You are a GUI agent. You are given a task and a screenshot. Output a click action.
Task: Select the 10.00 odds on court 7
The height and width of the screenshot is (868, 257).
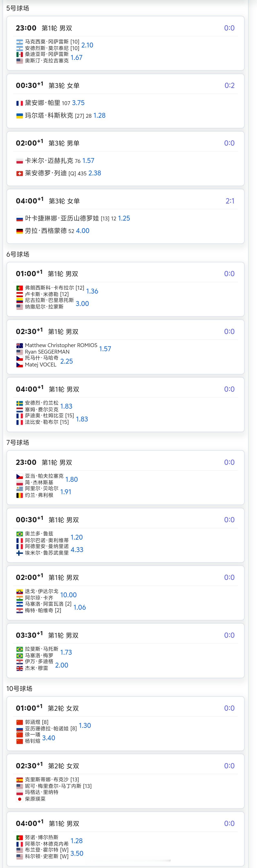pos(69,595)
